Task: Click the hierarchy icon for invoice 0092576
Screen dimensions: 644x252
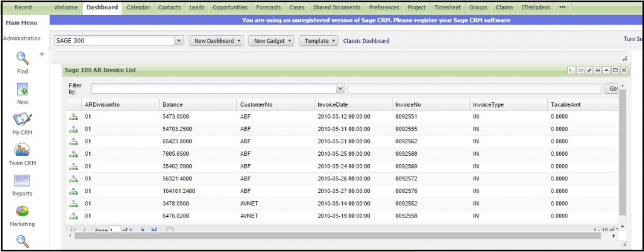Action: (74, 191)
